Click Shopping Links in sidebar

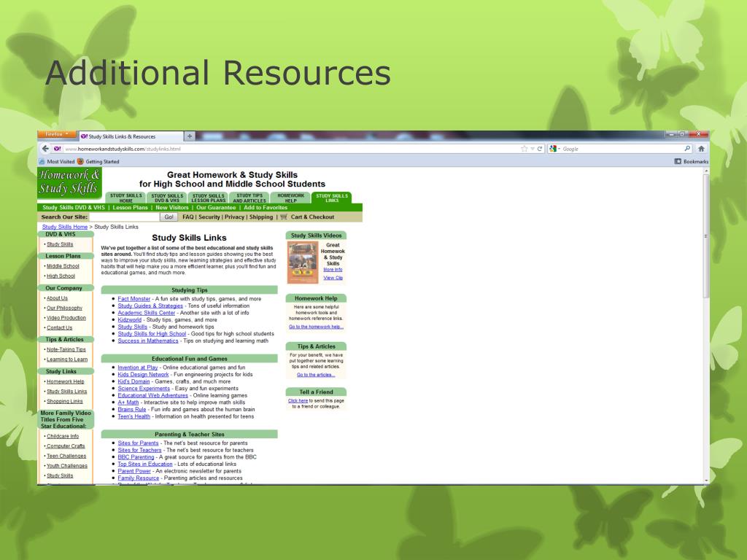point(65,402)
